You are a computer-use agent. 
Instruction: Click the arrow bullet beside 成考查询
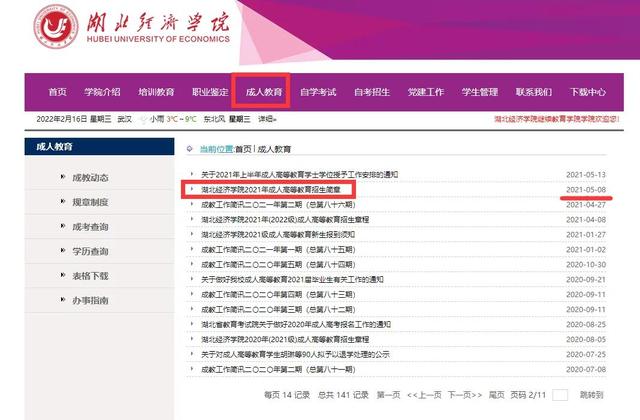click(63, 226)
